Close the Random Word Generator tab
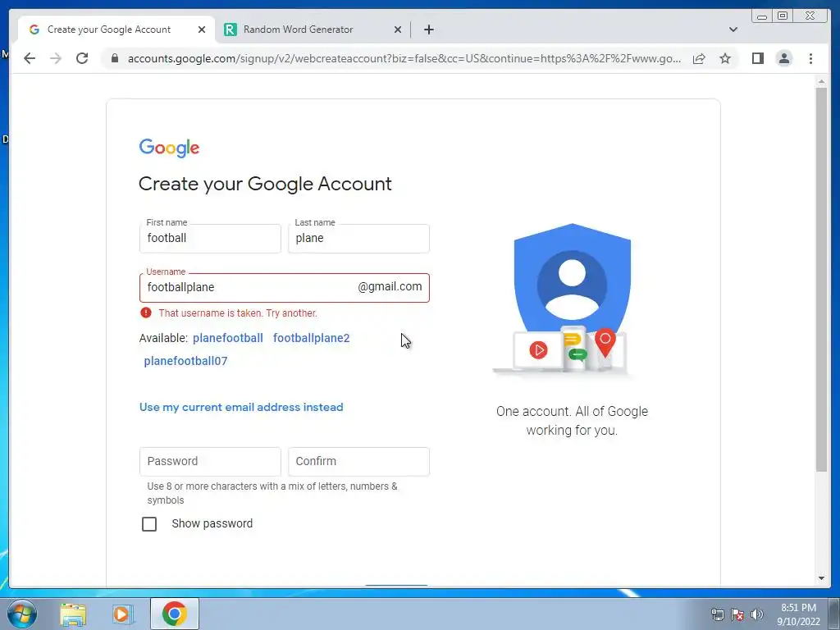This screenshot has height=630, width=840. pyautogui.click(x=398, y=30)
